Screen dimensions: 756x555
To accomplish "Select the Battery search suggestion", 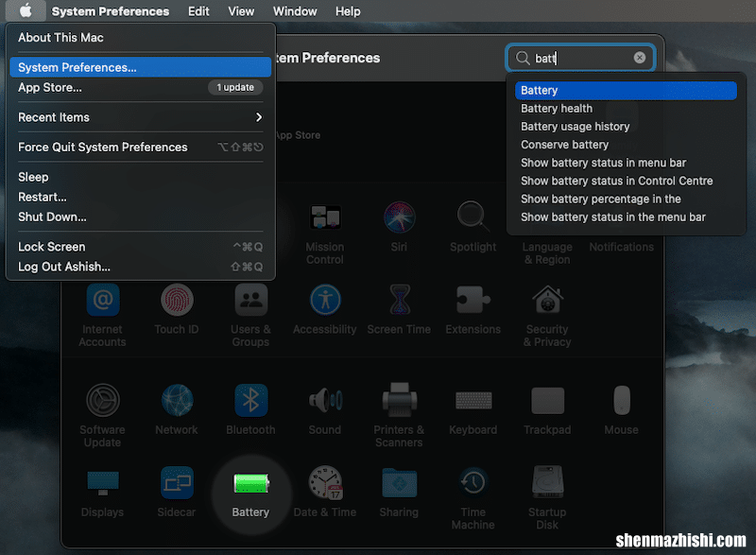I will coord(626,91).
